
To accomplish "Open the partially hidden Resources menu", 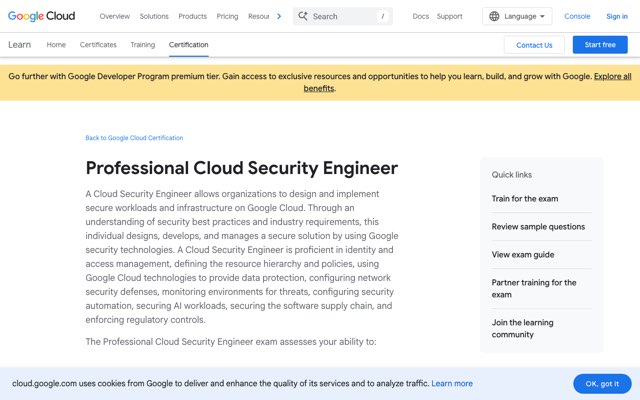I will pos(259,16).
